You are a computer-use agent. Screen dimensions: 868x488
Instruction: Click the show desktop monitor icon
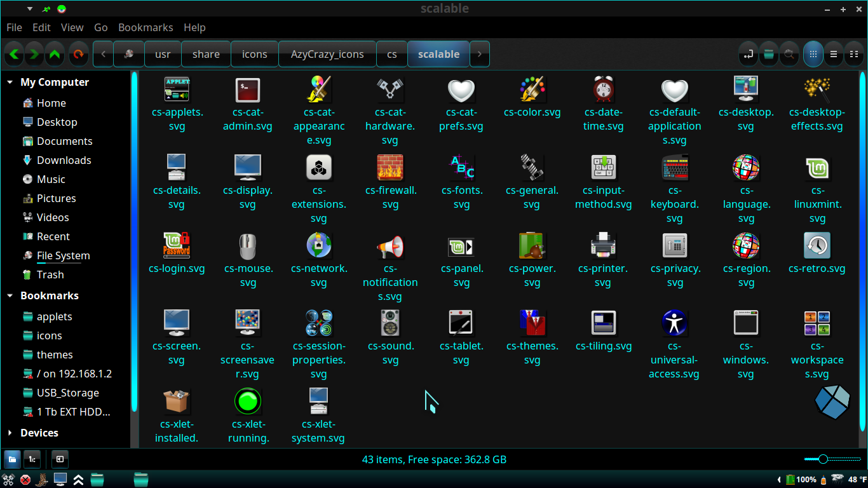tap(60, 479)
